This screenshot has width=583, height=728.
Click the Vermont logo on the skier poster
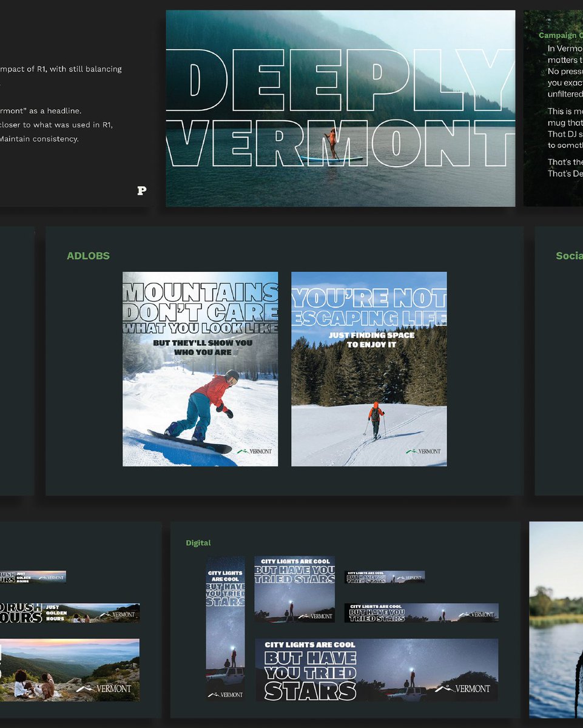423,451
